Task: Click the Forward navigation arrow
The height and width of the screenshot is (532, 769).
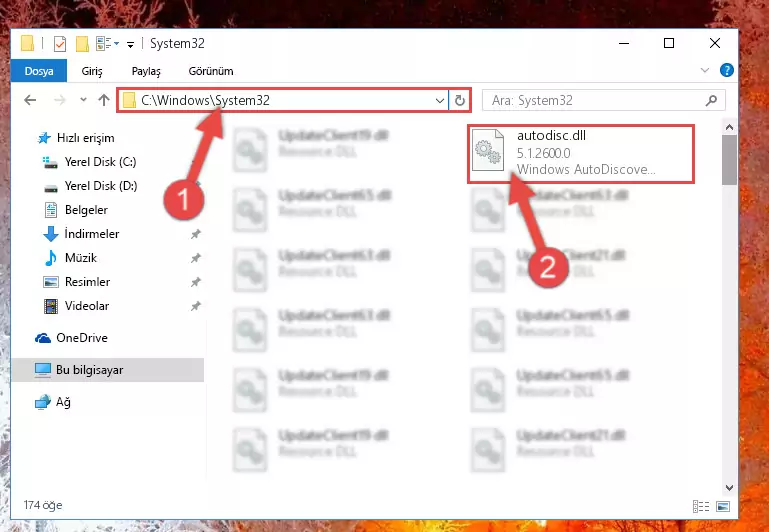Action: (60, 101)
